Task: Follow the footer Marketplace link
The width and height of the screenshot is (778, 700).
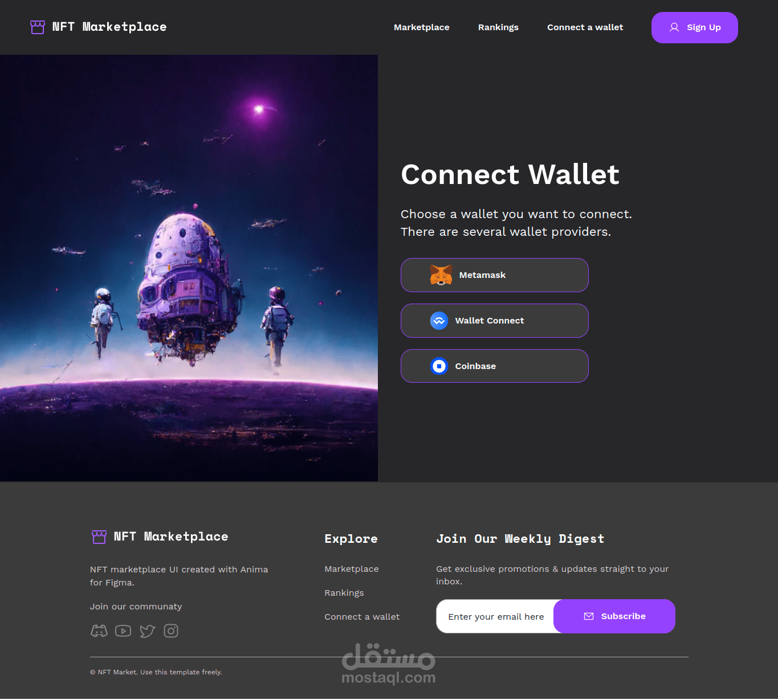Action: click(352, 569)
